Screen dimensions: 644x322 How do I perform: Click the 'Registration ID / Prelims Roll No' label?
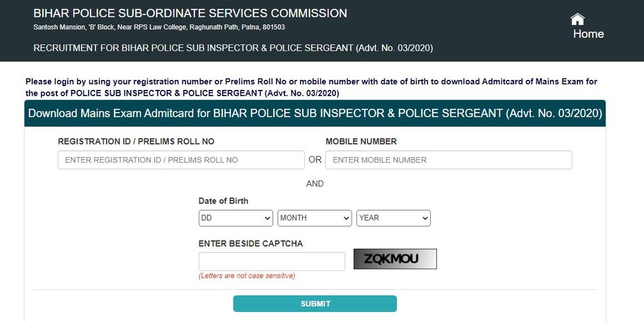[136, 142]
